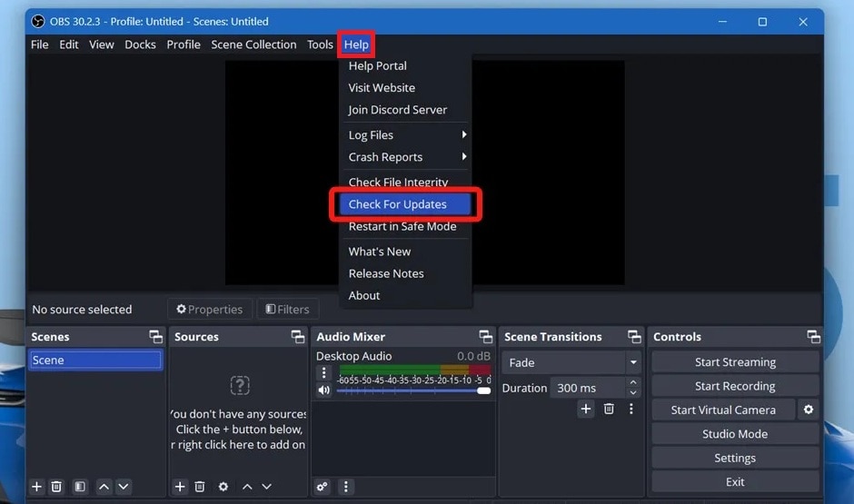Float the Audio Mixer dock icon
Viewport: 854px width, 504px height.
click(x=486, y=337)
